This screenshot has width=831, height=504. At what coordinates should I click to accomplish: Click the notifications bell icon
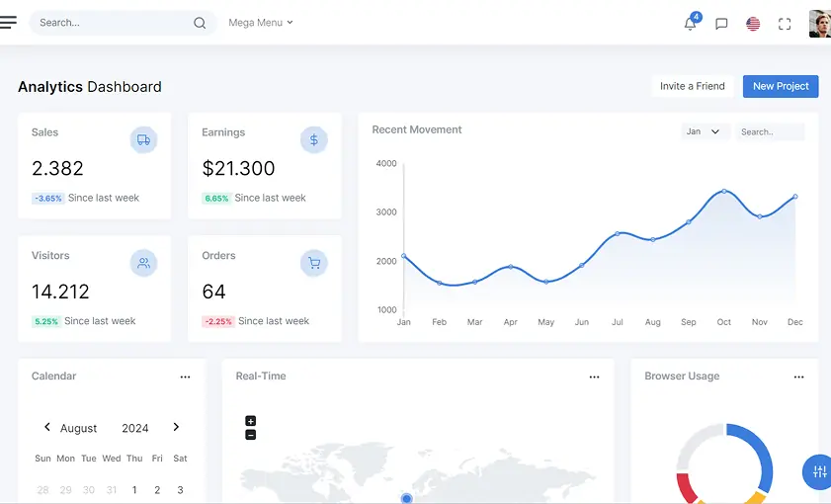[x=690, y=24]
